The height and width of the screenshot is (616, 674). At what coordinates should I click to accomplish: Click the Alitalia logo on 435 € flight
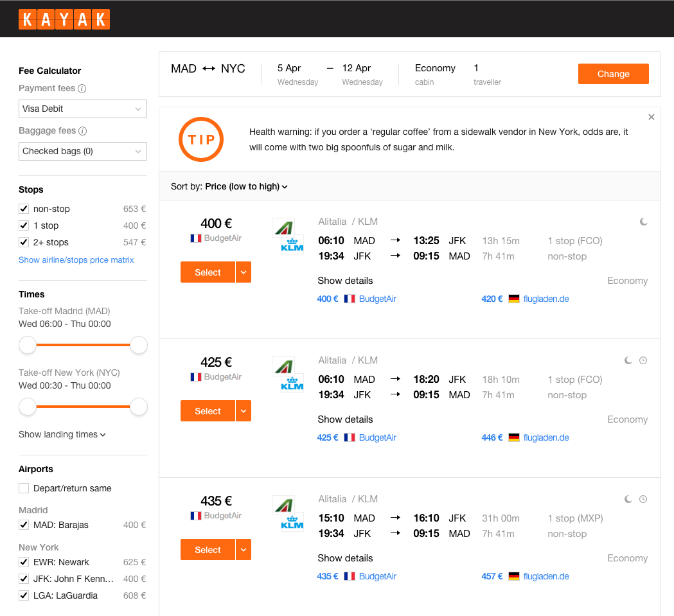(x=283, y=505)
